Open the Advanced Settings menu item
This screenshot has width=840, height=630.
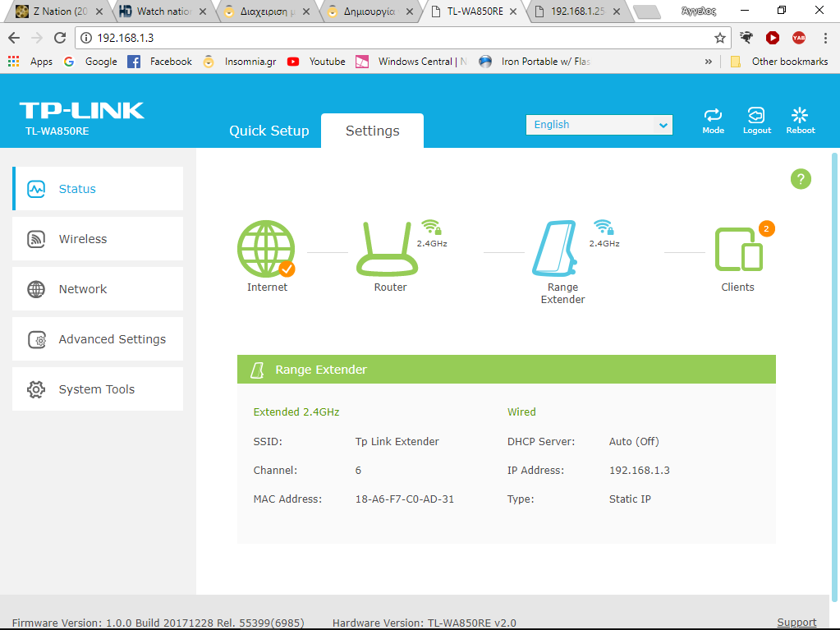(98, 339)
